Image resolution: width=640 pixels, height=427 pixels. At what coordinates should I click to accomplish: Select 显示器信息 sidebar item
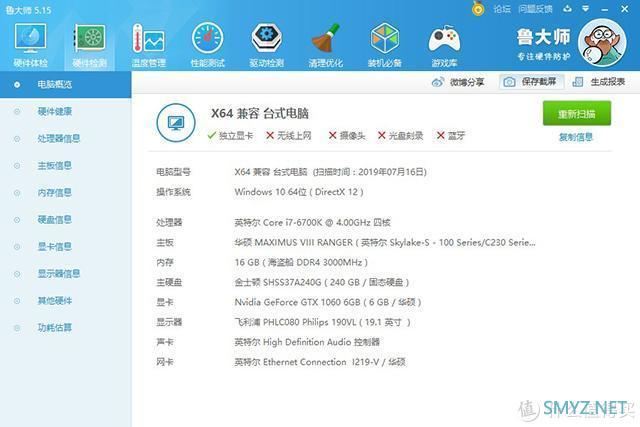(65, 274)
